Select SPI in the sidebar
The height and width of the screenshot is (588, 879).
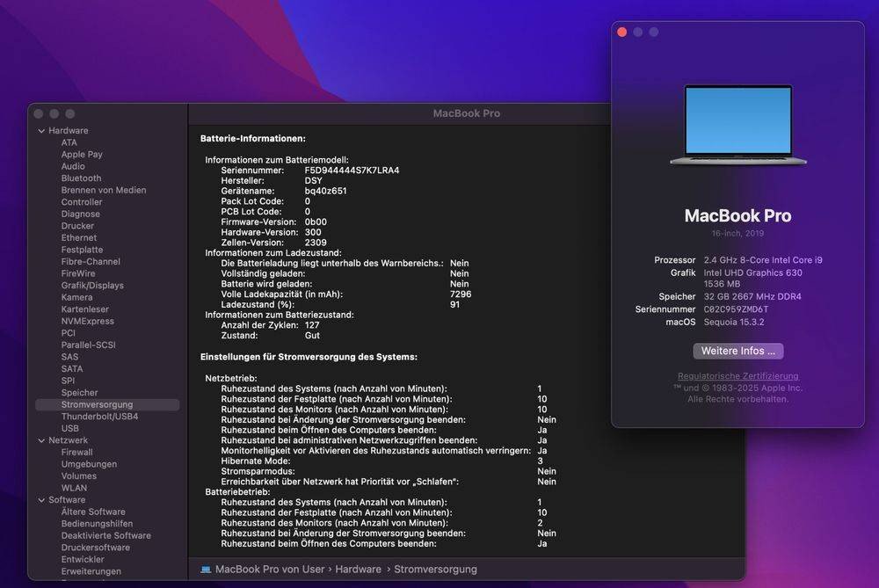68,381
